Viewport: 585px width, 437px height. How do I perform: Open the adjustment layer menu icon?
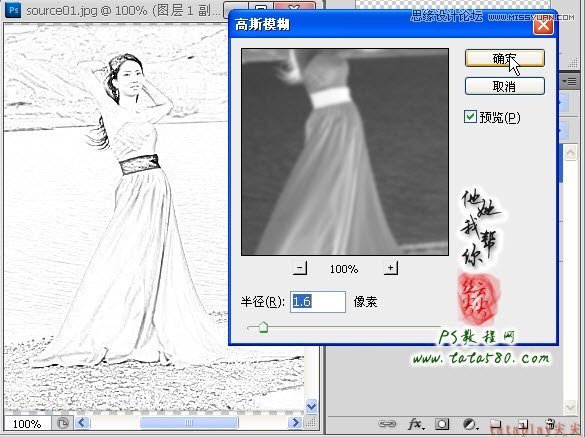pyautogui.click(x=469, y=424)
